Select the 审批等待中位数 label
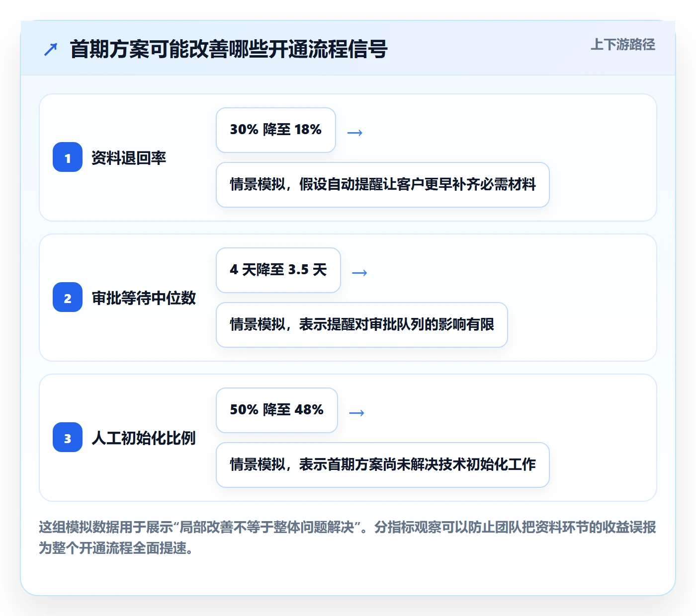Viewport: 696px width, 616px height. coord(144,298)
